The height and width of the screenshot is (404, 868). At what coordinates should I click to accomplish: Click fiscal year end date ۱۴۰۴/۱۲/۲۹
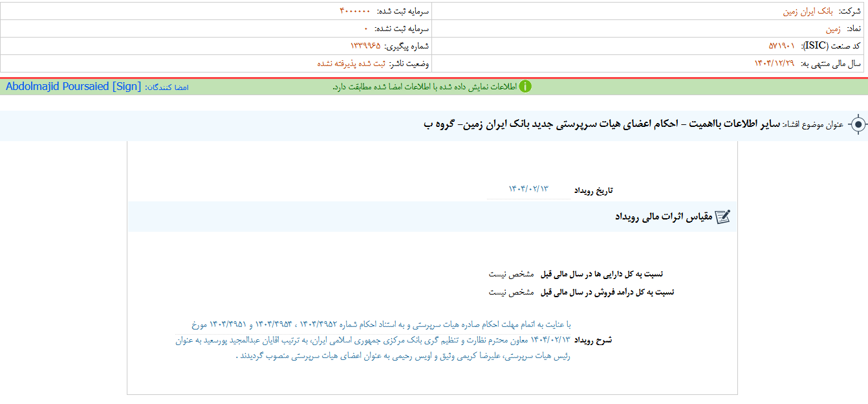coord(774,63)
